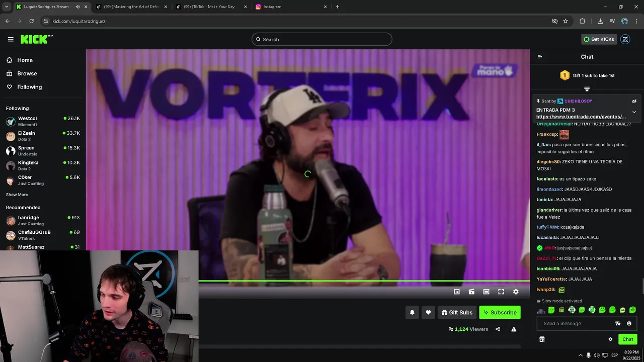Screen dimensions: 644x362
Task: Toggle mini player mode in video controls
Action: pos(457,292)
